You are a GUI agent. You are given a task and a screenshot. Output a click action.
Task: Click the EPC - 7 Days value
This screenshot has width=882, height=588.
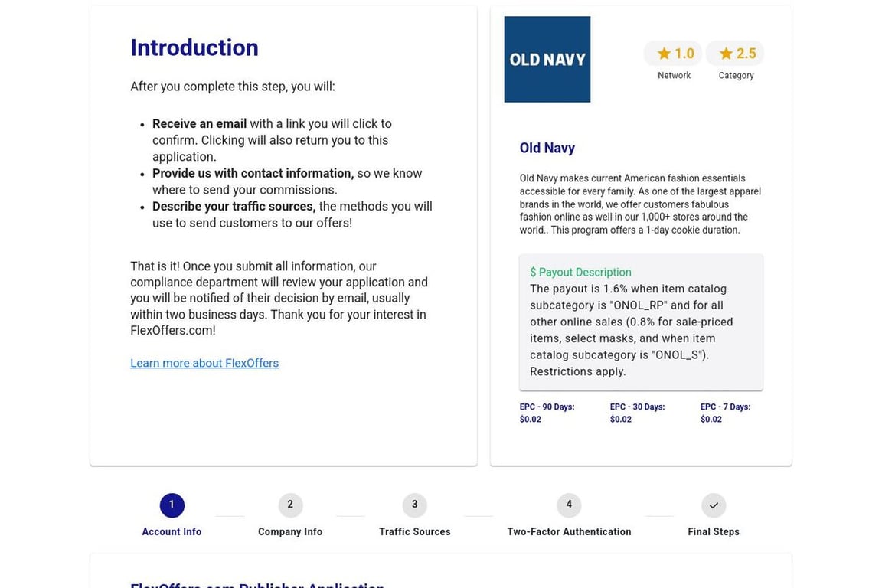[x=711, y=420]
